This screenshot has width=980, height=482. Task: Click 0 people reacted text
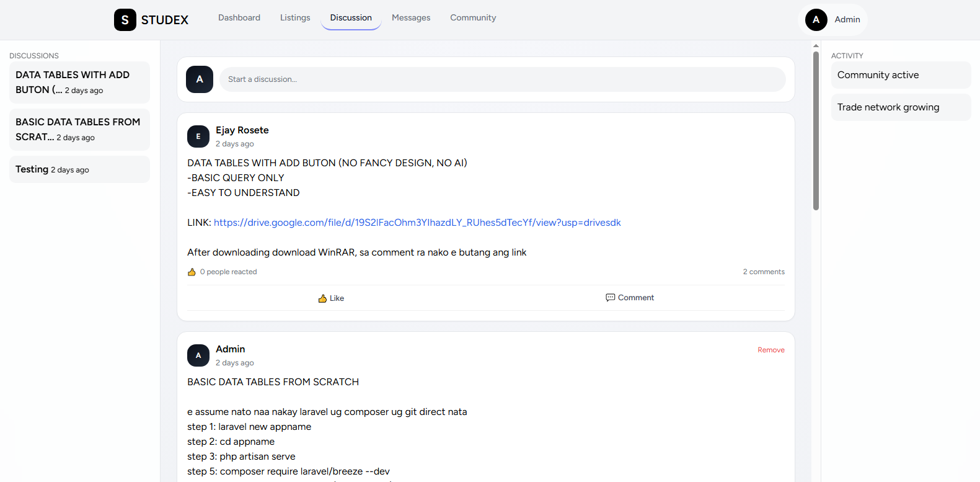228,272
